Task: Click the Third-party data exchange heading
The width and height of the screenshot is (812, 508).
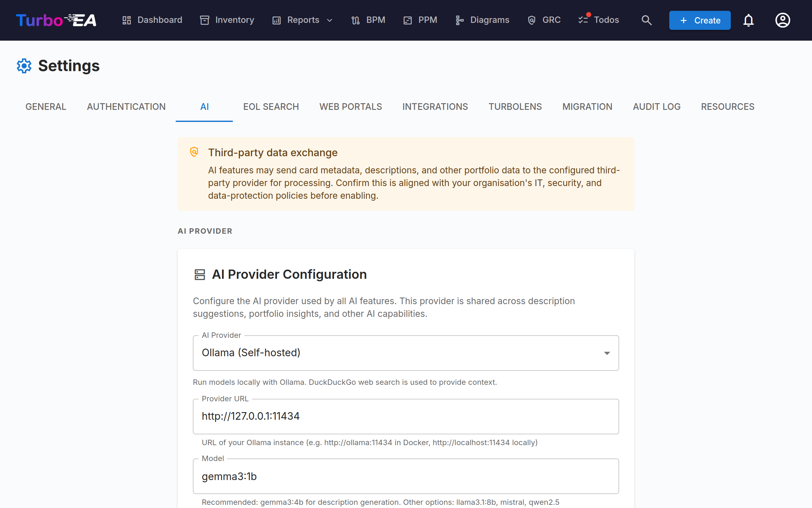Action: pos(273,152)
